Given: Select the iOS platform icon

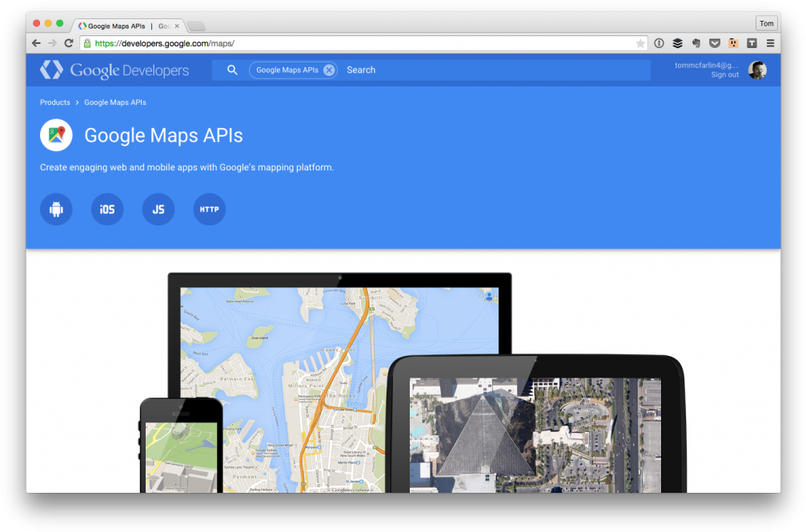Looking at the screenshot, I should pyautogui.click(x=107, y=209).
